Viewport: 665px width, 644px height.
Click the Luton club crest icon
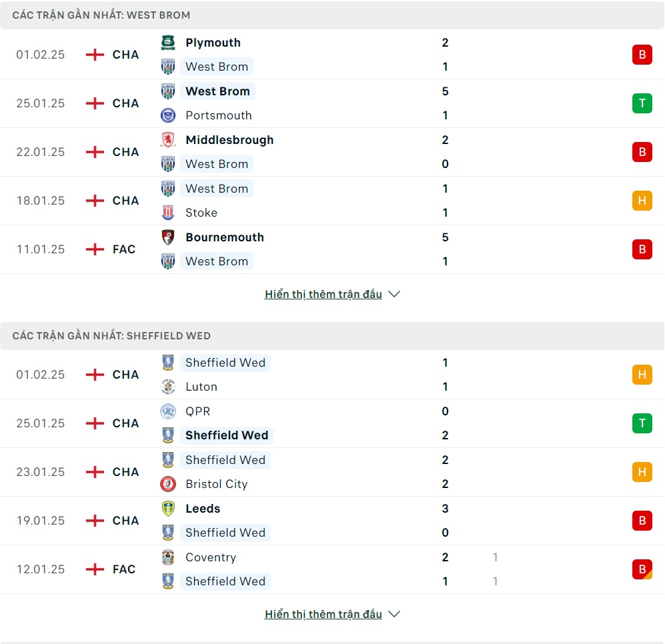(168, 387)
